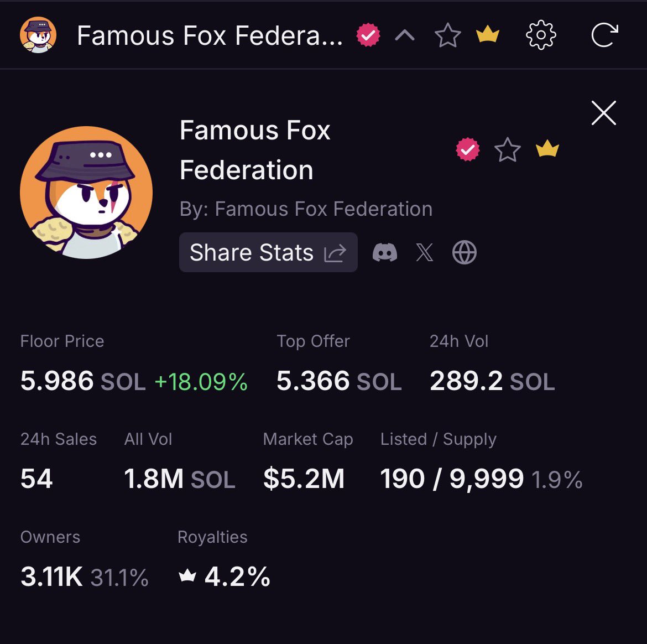This screenshot has width=647, height=644.
Task: Open the X (Twitter) profile icon
Action: [425, 253]
